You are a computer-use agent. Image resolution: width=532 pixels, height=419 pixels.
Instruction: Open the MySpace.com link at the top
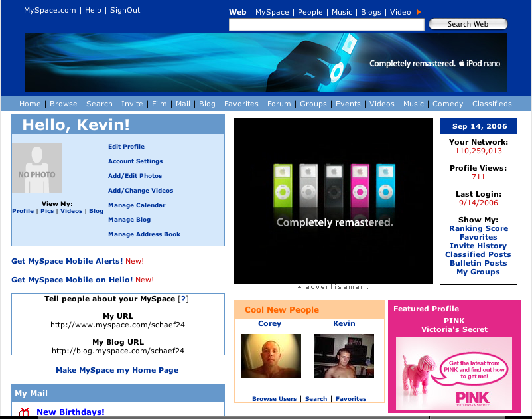[x=50, y=10]
